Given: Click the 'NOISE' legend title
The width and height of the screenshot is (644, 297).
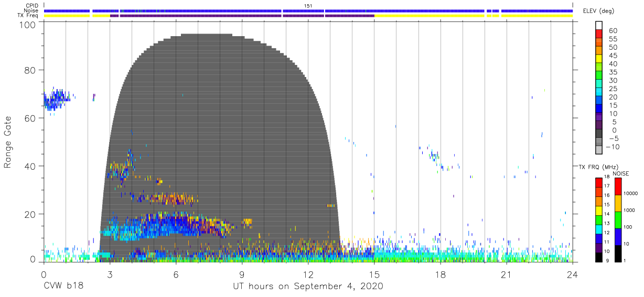Looking at the screenshot, I should point(620,173).
